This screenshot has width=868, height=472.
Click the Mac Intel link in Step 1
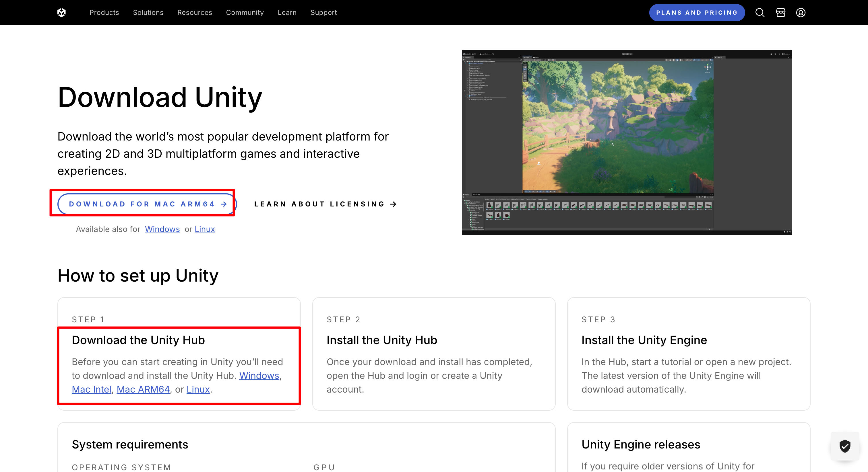92,389
